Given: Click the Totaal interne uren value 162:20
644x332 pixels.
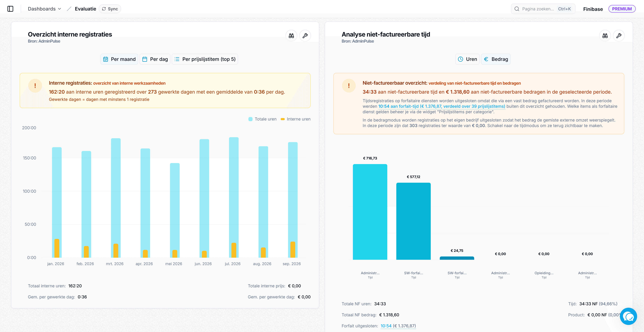Looking at the screenshot, I should coord(75,286).
